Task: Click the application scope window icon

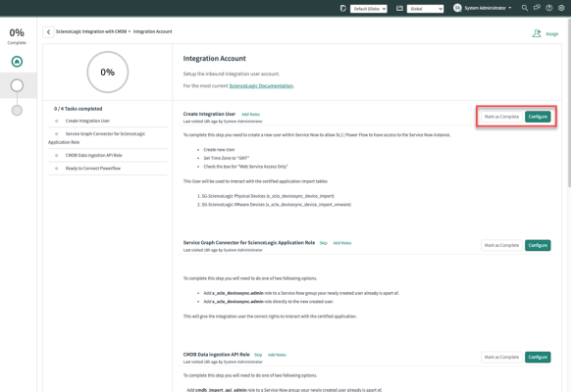Action: [399, 8]
